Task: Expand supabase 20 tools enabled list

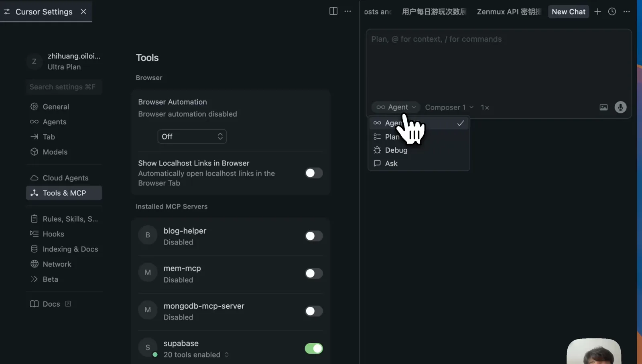Action: click(196, 355)
